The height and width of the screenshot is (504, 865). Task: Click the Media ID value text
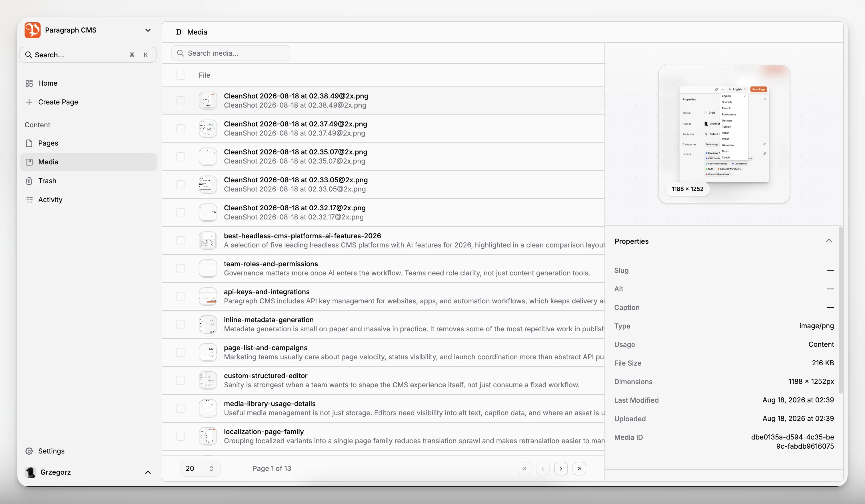(792, 441)
